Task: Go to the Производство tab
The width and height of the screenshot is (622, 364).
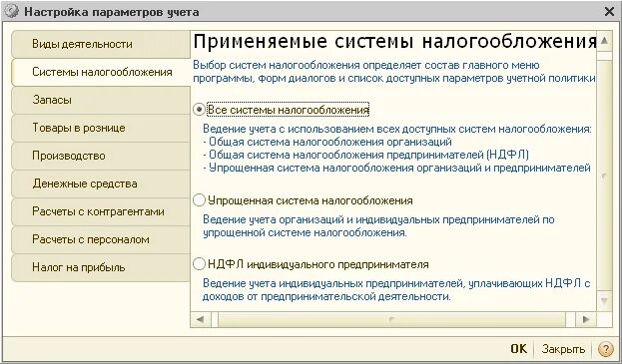Action: click(x=101, y=156)
